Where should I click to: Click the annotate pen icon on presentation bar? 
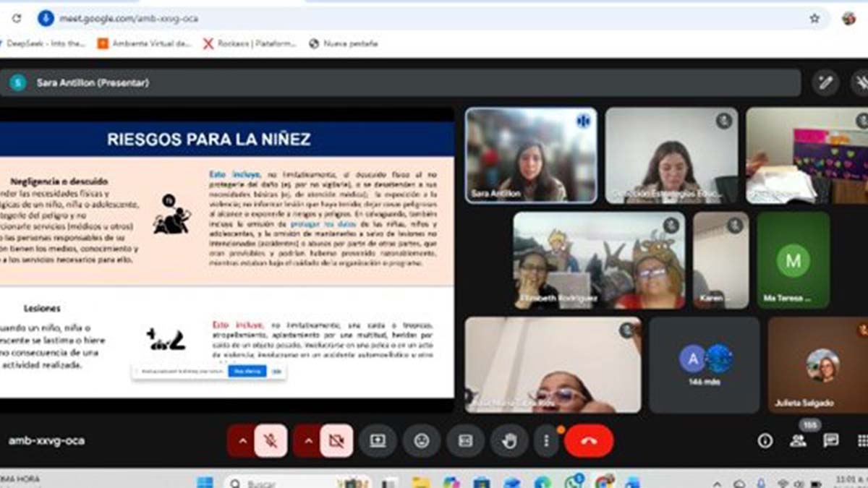(825, 82)
